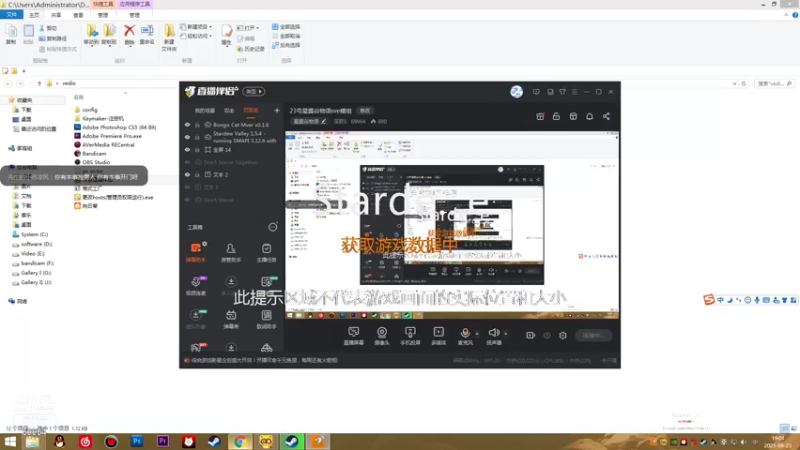This screenshot has width=800, height=450.
Task: Toggle the preview eye icon beside settings
Action: click(x=547, y=335)
